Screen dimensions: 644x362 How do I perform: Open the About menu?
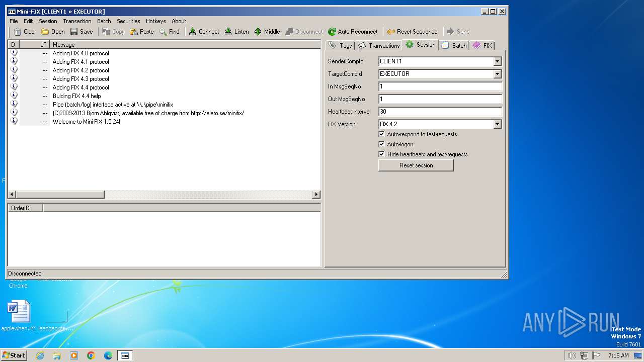179,21
